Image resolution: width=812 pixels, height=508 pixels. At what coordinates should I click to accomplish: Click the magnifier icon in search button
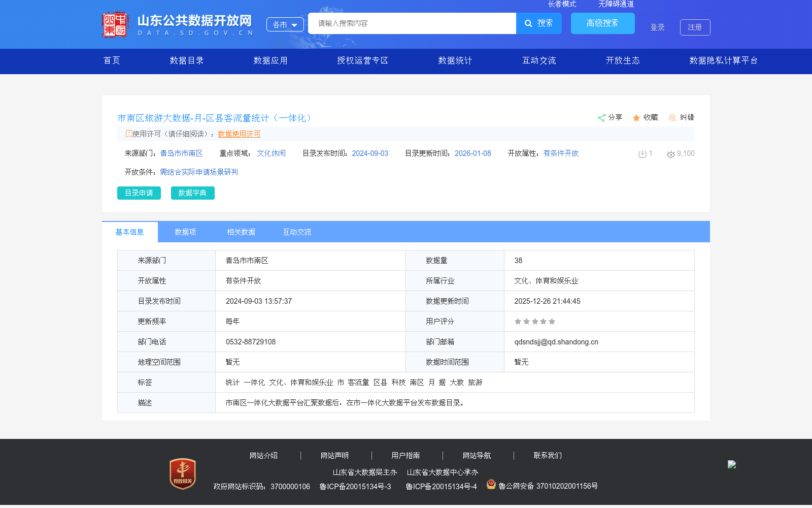pyautogui.click(x=528, y=23)
